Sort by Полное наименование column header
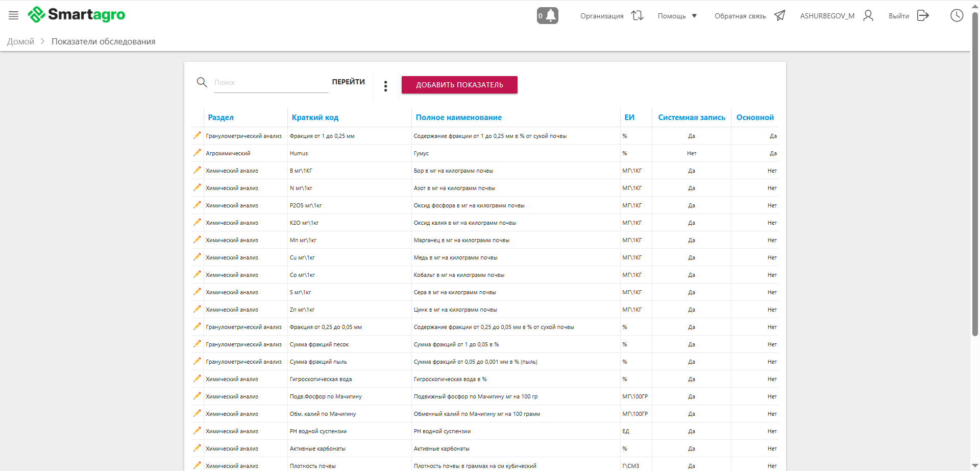 point(458,117)
